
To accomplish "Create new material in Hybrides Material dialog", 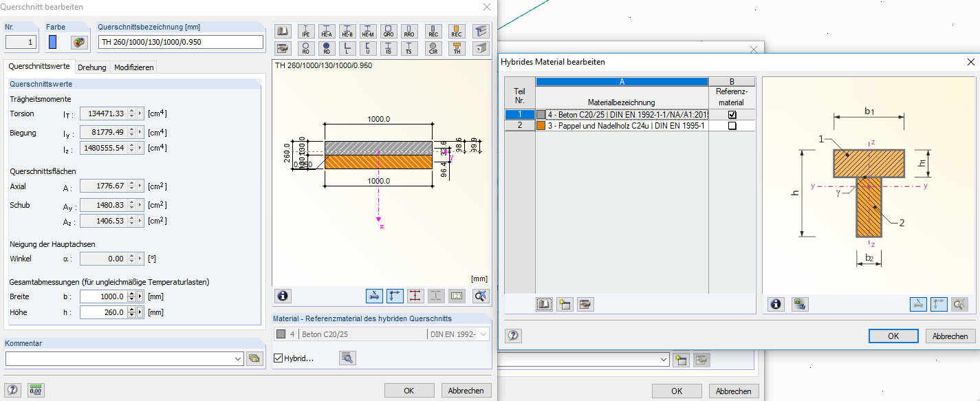I will coord(565,304).
